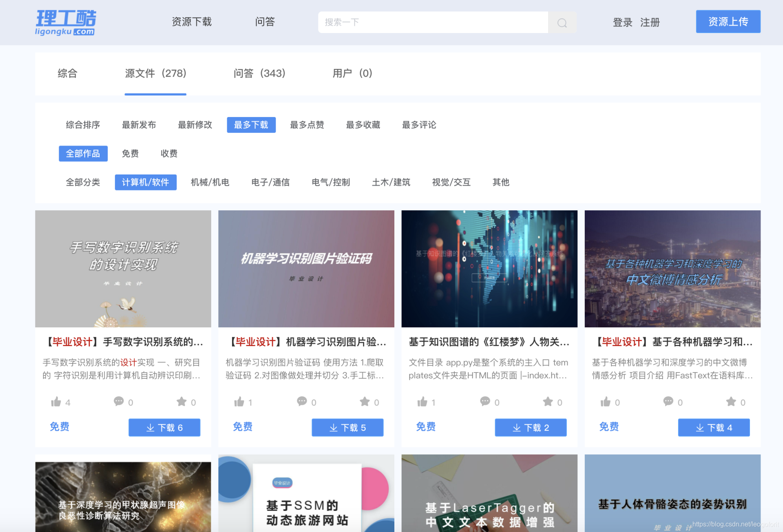Sort results by 最多点赞
The width and height of the screenshot is (783, 532).
pyautogui.click(x=307, y=125)
